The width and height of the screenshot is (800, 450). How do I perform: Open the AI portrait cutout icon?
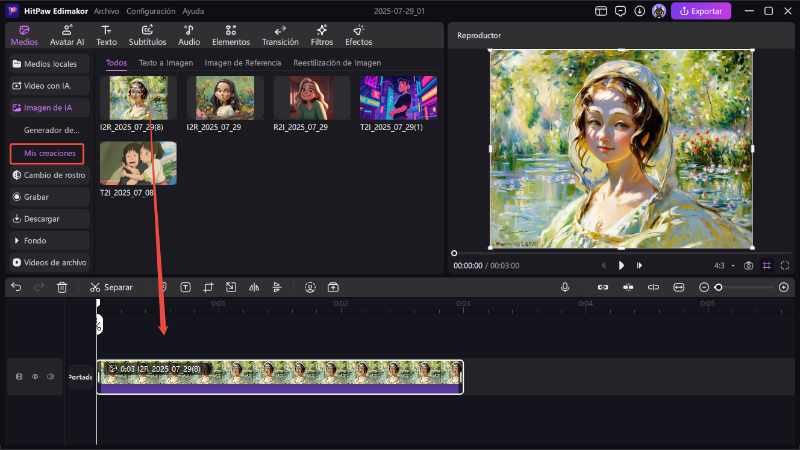pyautogui.click(x=310, y=287)
